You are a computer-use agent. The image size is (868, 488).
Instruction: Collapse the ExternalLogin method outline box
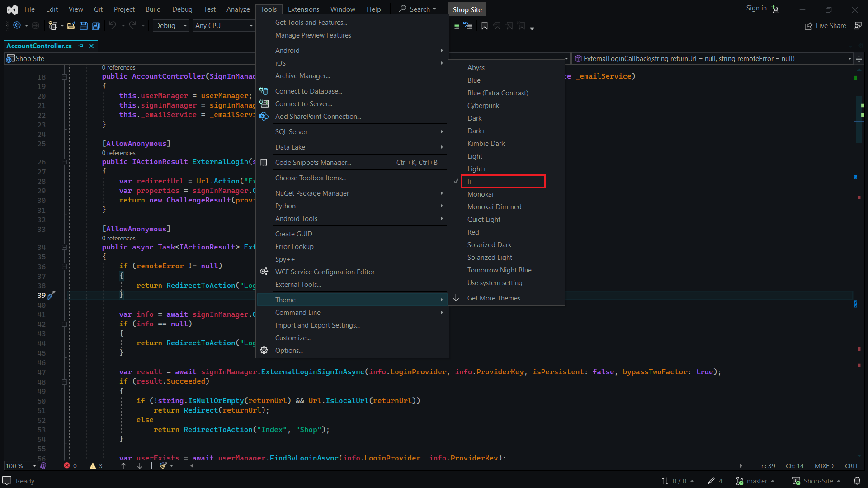[64, 162]
